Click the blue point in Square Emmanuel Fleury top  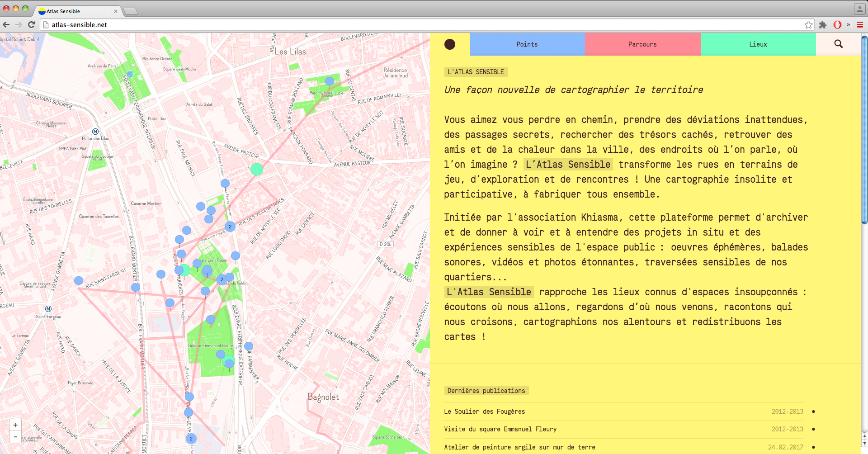tap(211, 319)
